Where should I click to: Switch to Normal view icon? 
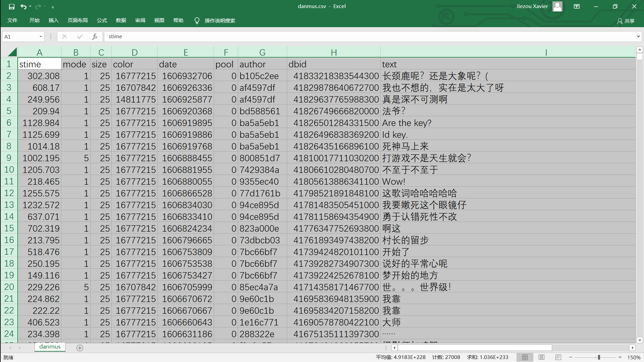(x=525, y=357)
